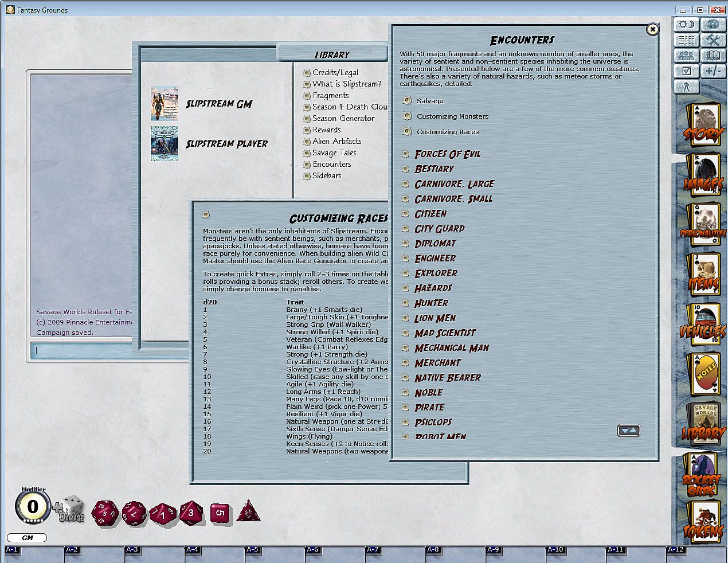Open the combat tracker list icon

(x=687, y=40)
